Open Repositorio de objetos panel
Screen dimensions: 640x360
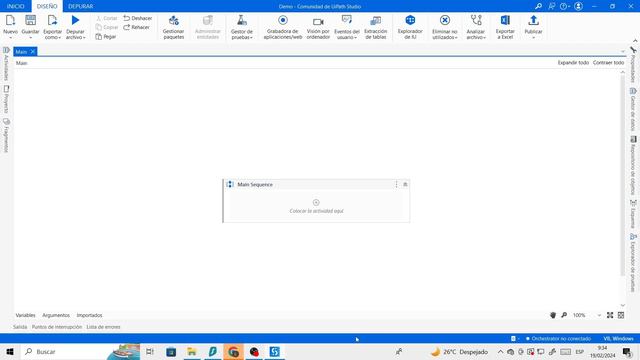click(633, 166)
